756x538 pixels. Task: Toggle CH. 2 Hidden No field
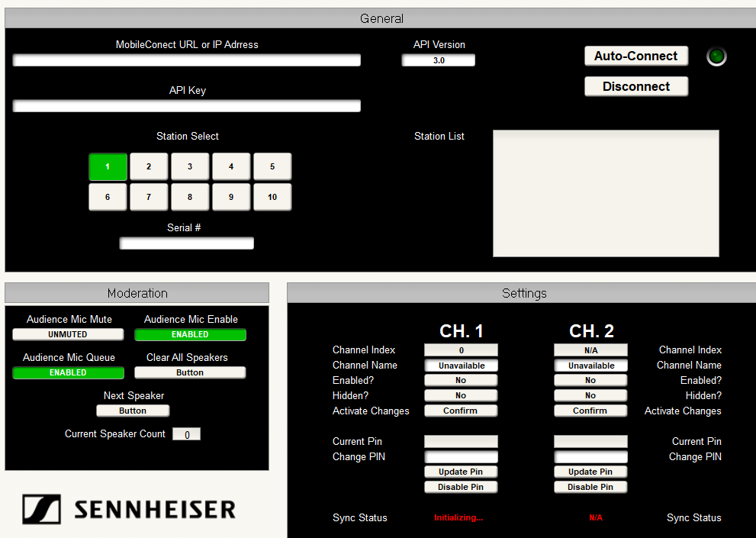point(590,395)
